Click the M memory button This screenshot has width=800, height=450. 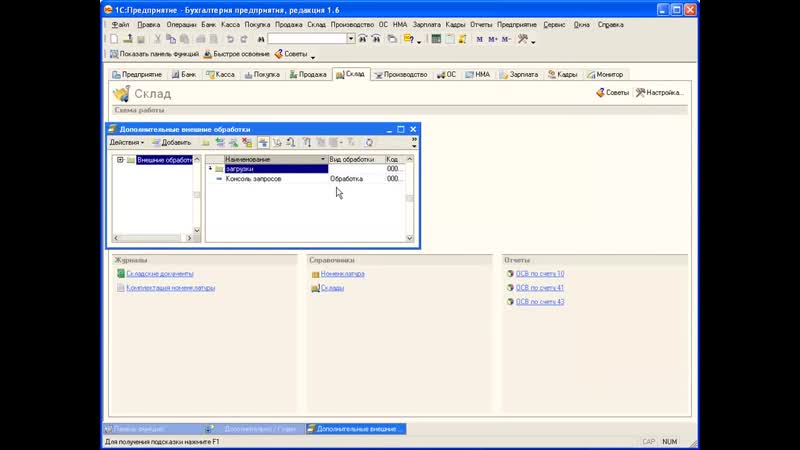coord(479,39)
